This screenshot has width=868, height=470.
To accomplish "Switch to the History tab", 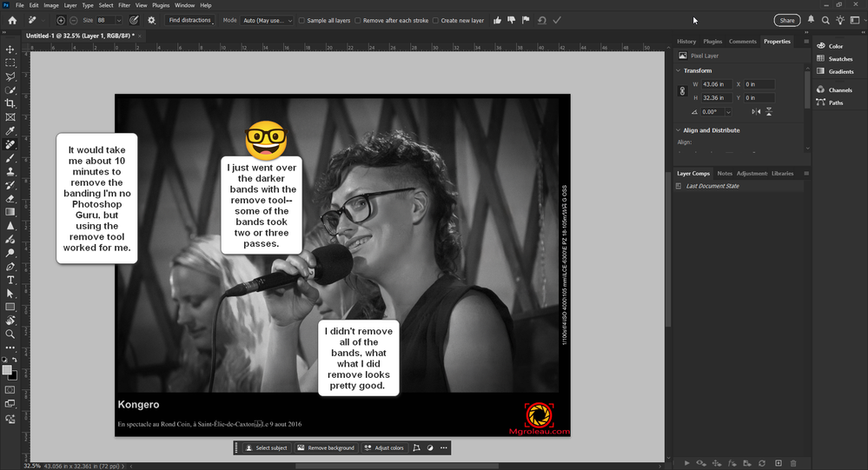I will 686,41.
